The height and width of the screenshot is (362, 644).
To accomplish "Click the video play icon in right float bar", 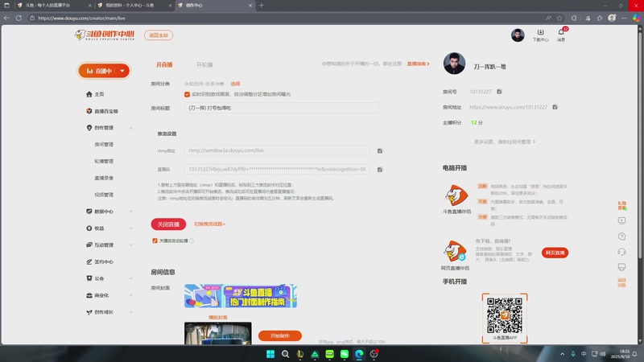I will click(x=621, y=220).
